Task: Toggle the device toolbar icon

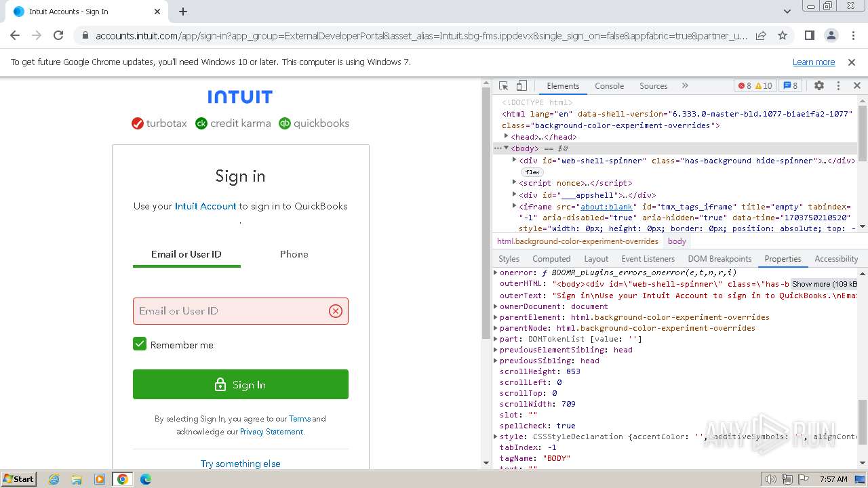Action: (521, 86)
